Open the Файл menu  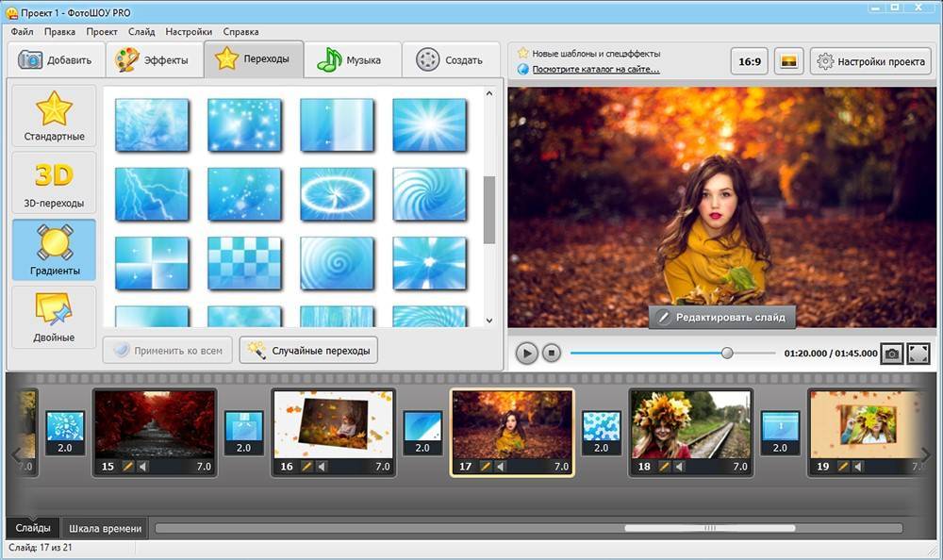click(23, 31)
